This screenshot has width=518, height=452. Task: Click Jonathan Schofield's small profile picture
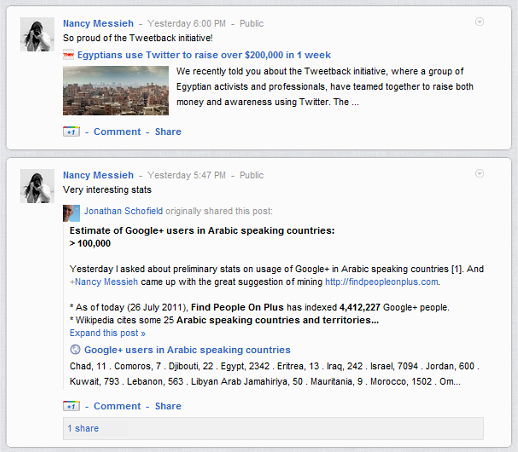(x=71, y=213)
